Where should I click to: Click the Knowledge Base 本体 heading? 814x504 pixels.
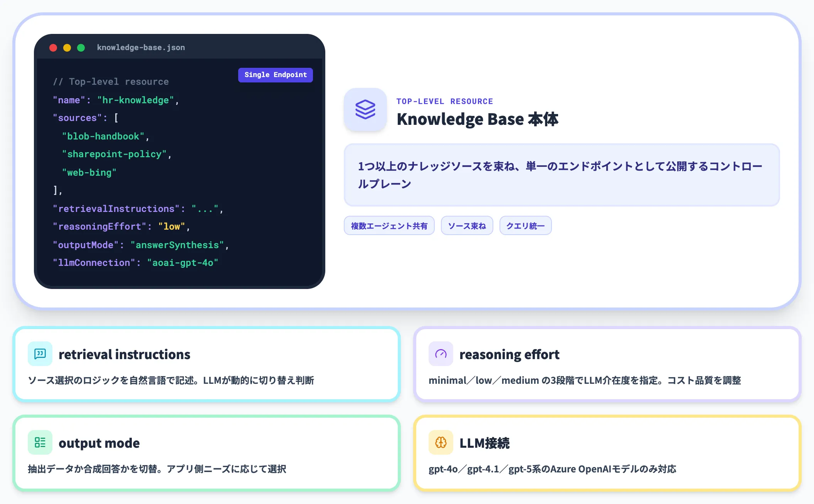point(478,119)
